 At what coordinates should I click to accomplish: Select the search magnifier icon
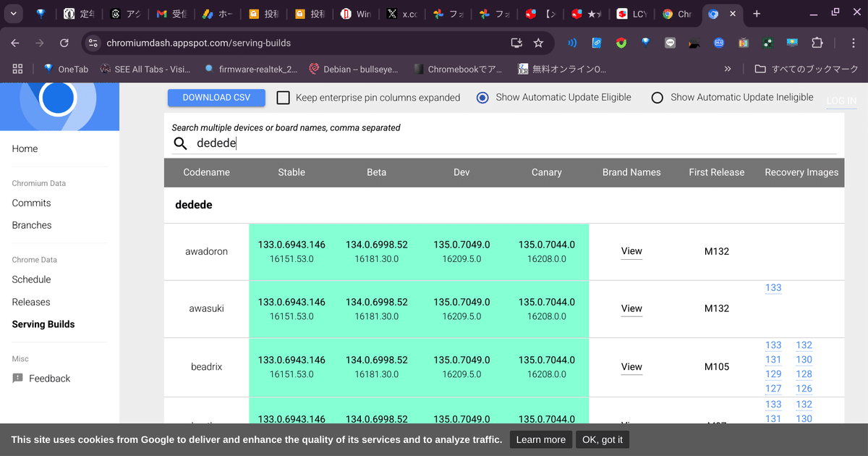[180, 143]
